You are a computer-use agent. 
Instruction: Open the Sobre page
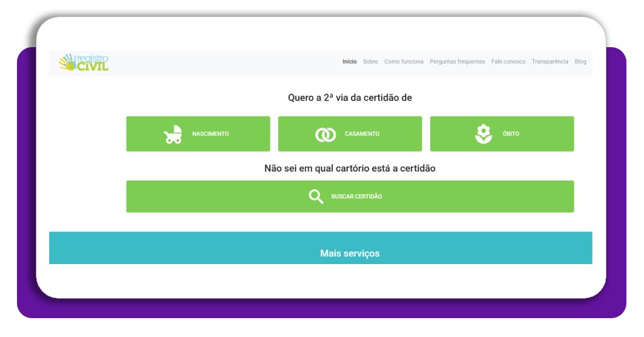(x=370, y=62)
